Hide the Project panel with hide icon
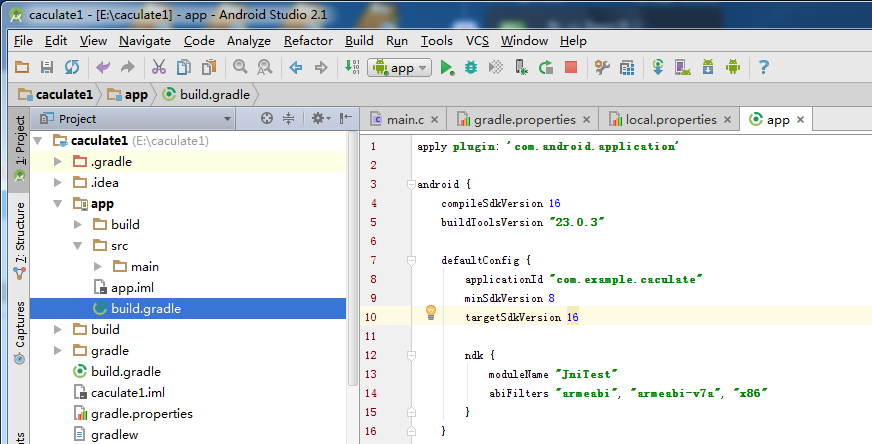 click(346, 118)
